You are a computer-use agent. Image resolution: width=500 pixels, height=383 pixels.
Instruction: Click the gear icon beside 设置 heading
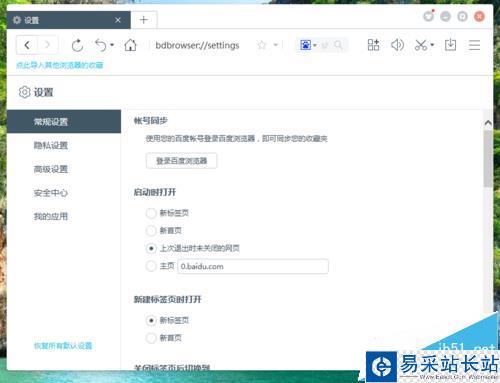point(24,92)
